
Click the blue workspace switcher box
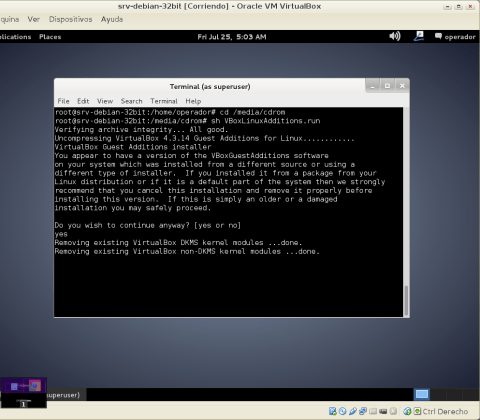[x=422, y=394]
